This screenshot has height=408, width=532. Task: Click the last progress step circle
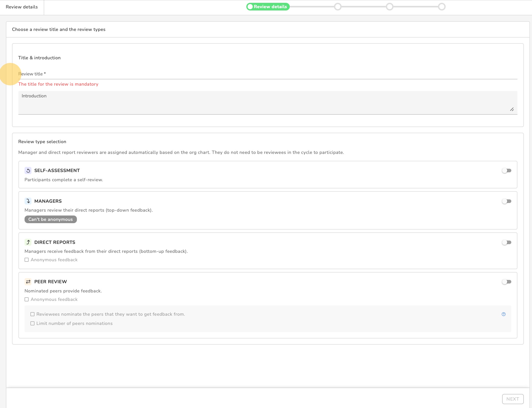442,7
